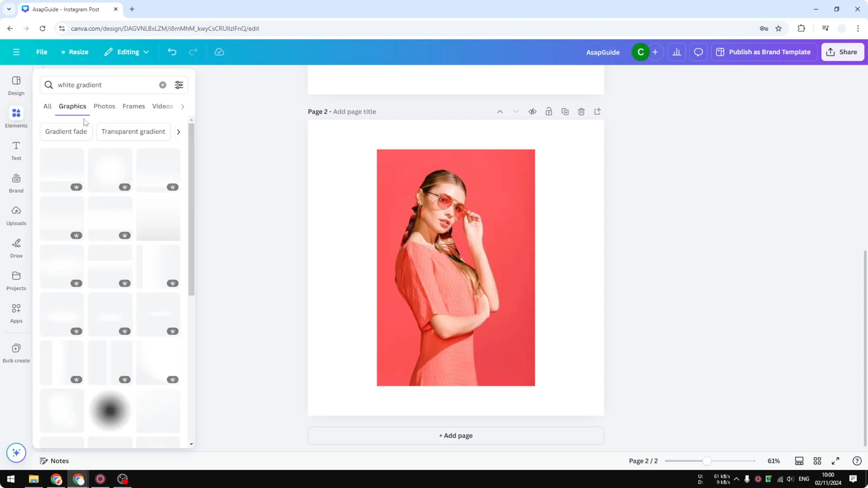This screenshot has width=868, height=488.
Task: Duplicate page 2 using copy icon
Action: coord(565,112)
